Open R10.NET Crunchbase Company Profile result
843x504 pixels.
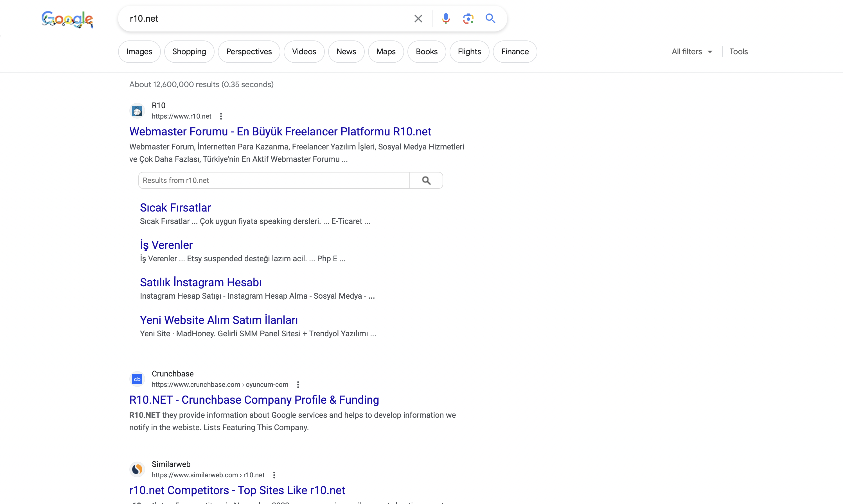click(254, 400)
